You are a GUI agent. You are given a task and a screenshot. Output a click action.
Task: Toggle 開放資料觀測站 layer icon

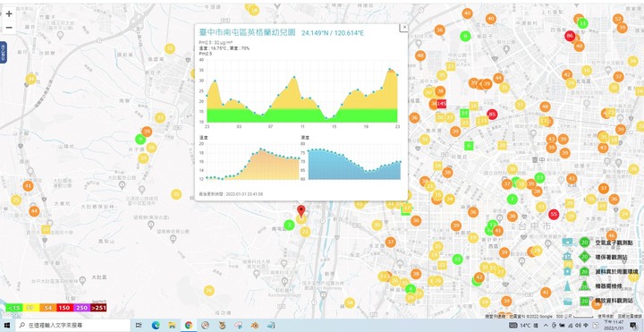click(568, 301)
